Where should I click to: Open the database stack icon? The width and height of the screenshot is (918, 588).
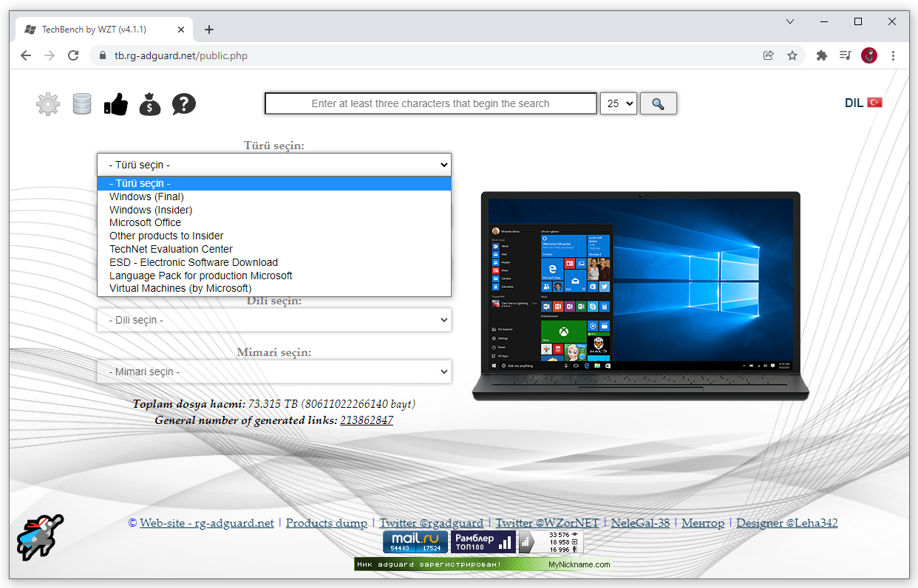(82, 104)
